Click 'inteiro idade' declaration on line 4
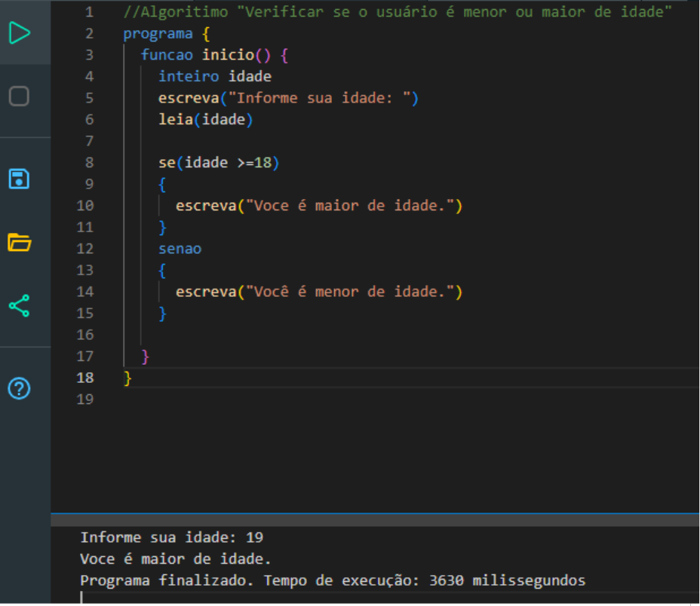 215,76
